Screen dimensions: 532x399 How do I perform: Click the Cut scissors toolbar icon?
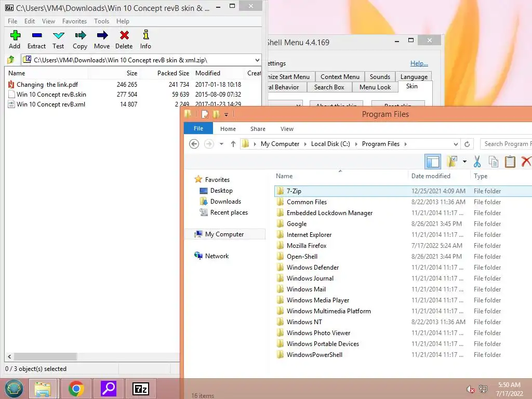tap(477, 162)
